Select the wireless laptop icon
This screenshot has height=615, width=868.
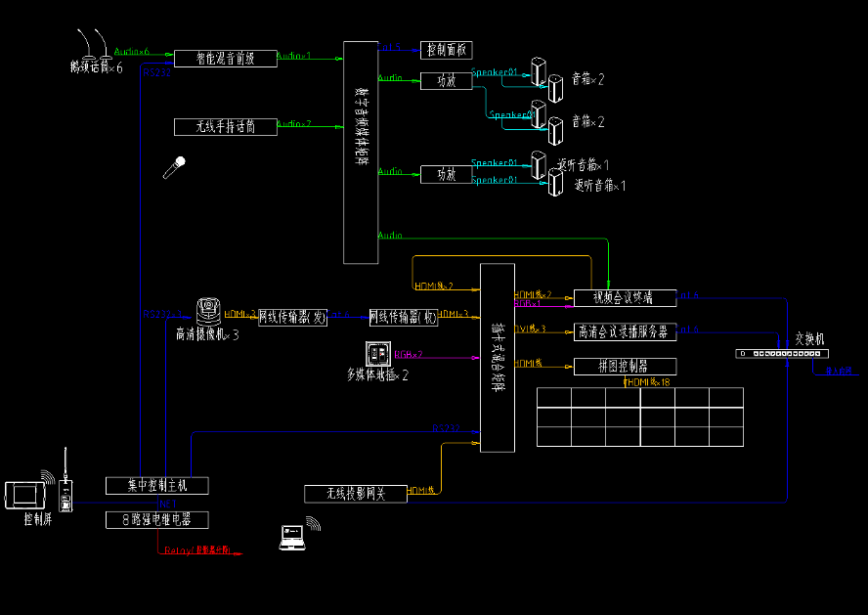[x=291, y=536]
